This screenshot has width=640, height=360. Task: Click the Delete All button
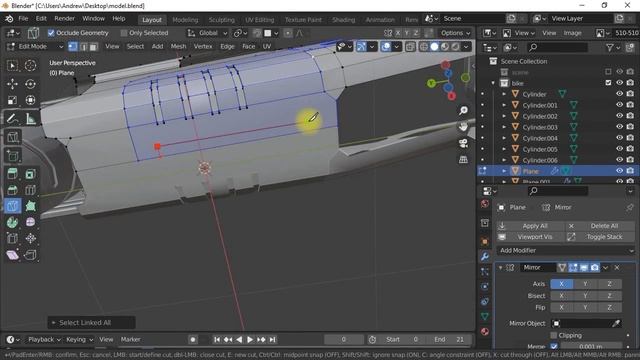(600, 226)
